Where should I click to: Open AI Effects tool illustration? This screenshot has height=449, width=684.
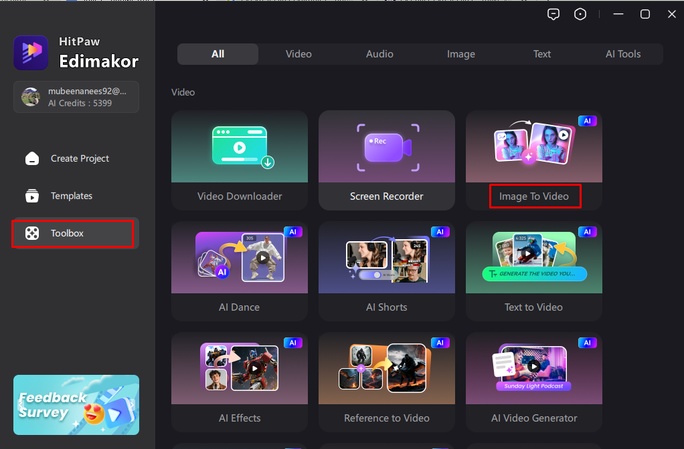(239, 368)
